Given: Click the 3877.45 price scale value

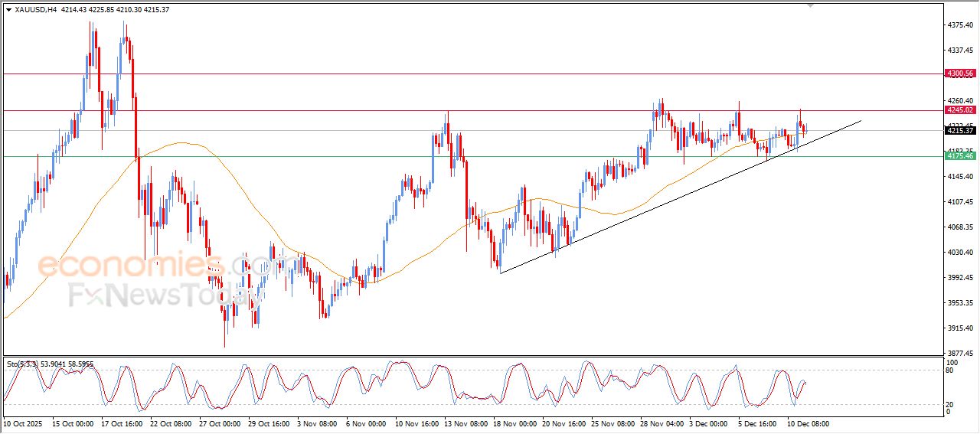Looking at the screenshot, I should (x=960, y=354).
